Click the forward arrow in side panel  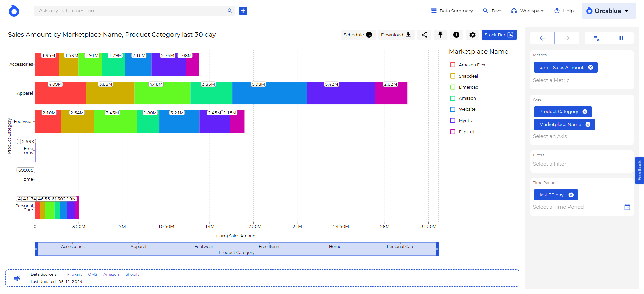(x=567, y=38)
